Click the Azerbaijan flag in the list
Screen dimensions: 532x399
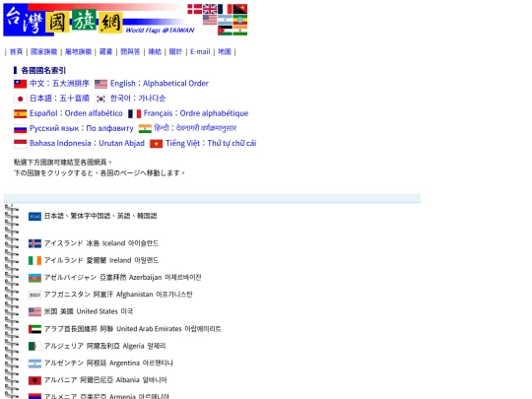(x=34, y=278)
